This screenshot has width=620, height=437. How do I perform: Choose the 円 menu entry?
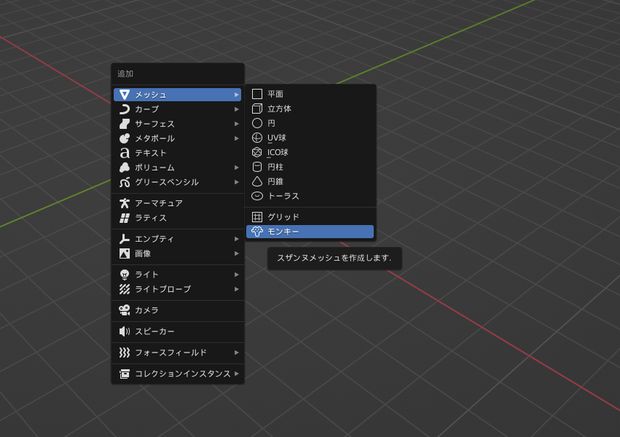[x=310, y=123]
